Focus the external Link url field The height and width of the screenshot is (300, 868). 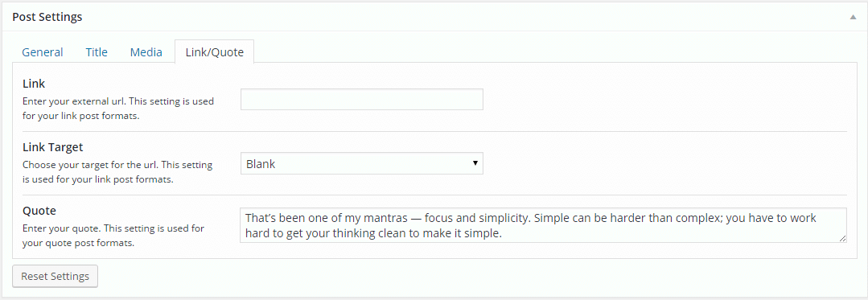(x=362, y=99)
